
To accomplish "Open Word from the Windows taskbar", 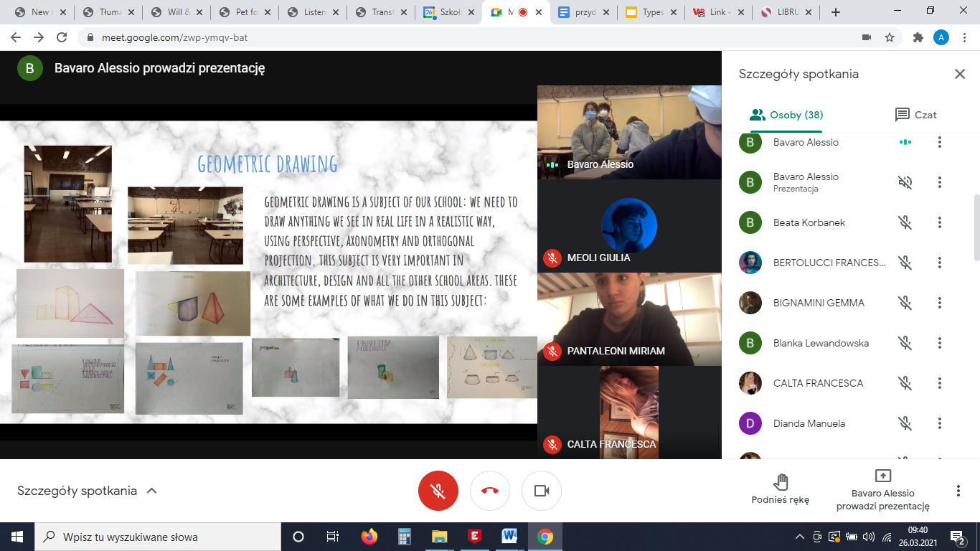I will tap(509, 537).
